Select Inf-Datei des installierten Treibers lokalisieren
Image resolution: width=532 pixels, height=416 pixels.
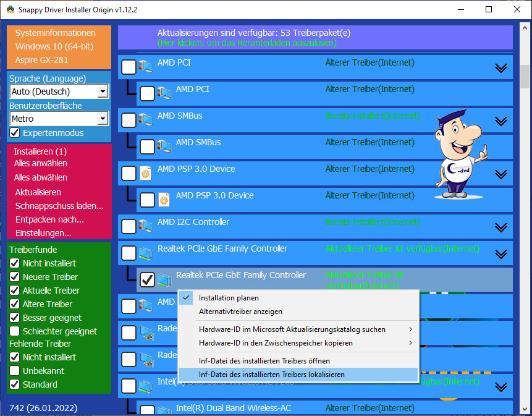click(271, 375)
